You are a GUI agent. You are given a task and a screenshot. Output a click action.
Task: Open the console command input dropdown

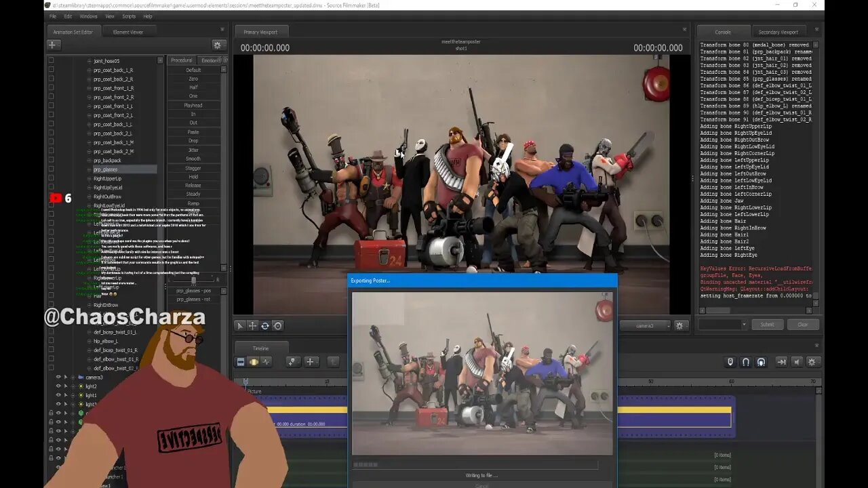click(744, 325)
